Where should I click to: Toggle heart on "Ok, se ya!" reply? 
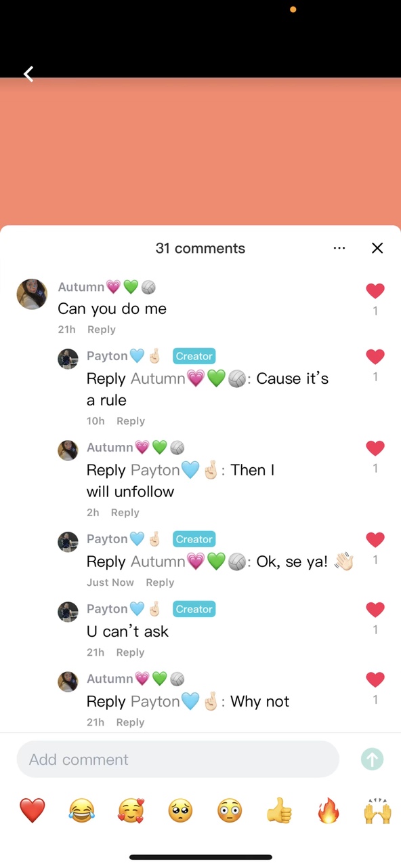click(x=375, y=540)
